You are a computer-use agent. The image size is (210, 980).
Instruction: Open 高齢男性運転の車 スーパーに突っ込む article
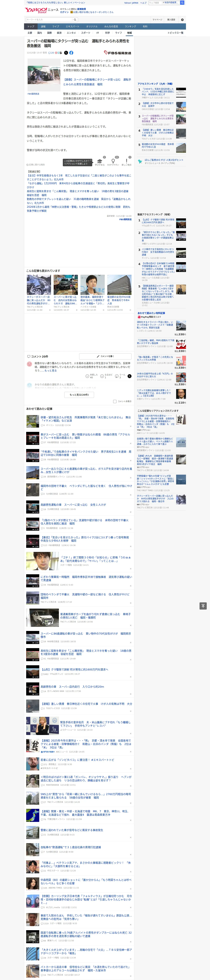(x=73, y=505)
